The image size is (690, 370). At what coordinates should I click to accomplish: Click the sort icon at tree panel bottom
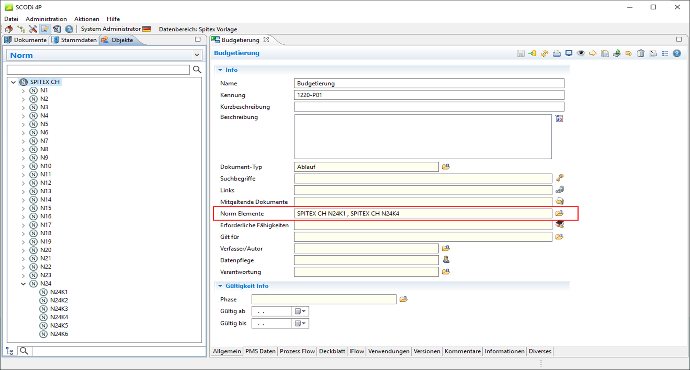pyautogui.click(x=10, y=351)
